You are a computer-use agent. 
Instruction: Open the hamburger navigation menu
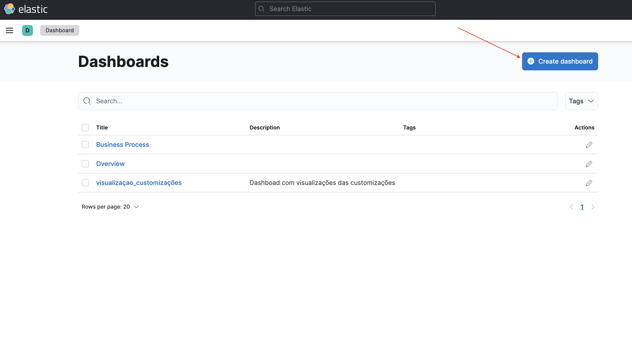pos(9,30)
